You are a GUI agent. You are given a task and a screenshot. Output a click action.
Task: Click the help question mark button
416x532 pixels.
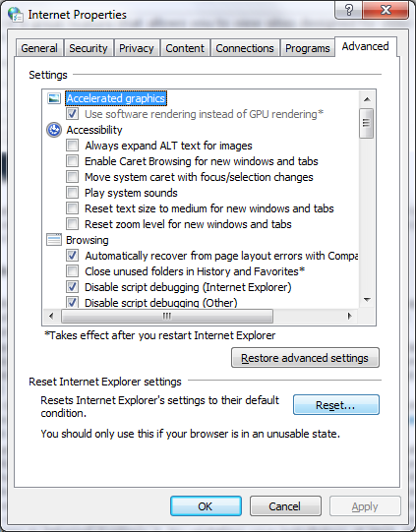click(x=348, y=10)
